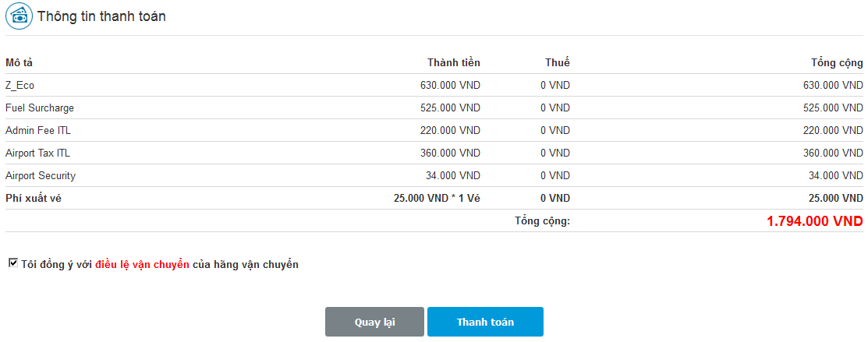Select the 'Phí xuất vé' row label
This screenshot has width=868, height=342.
point(34,198)
